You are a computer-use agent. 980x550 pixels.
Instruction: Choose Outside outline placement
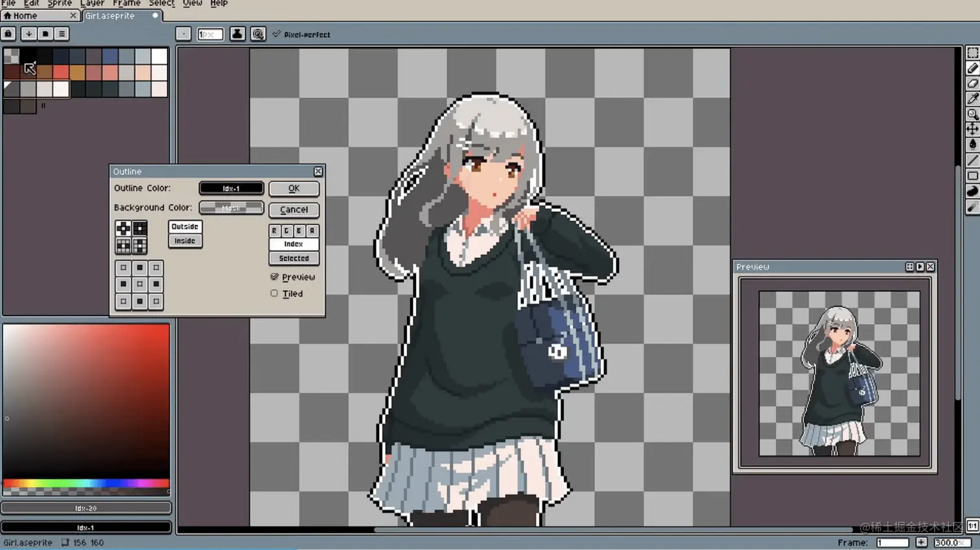(185, 227)
